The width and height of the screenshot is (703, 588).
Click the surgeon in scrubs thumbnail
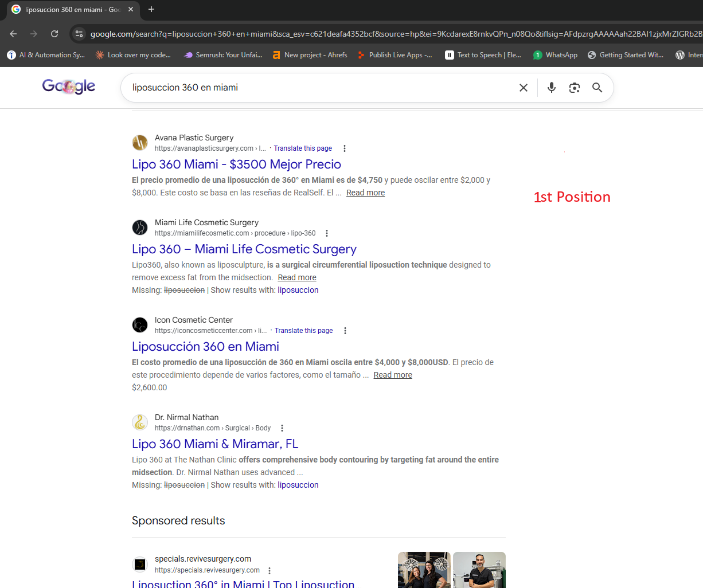[x=479, y=570]
